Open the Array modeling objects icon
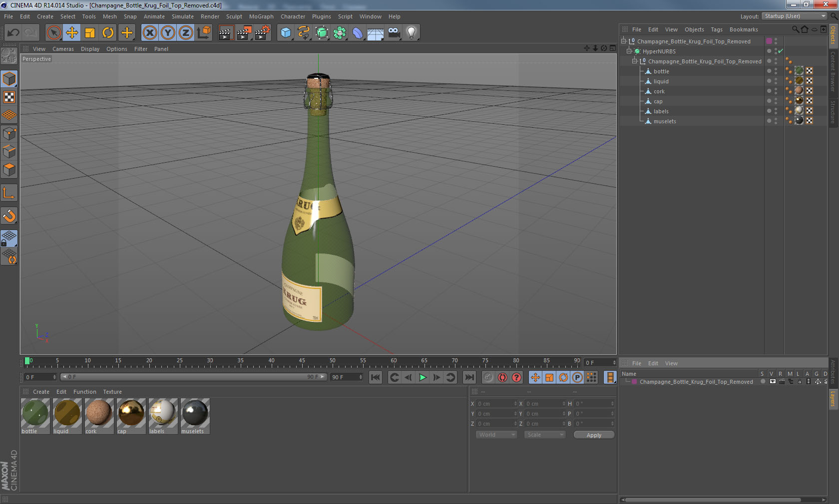The height and width of the screenshot is (504, 839). point(340,33)
